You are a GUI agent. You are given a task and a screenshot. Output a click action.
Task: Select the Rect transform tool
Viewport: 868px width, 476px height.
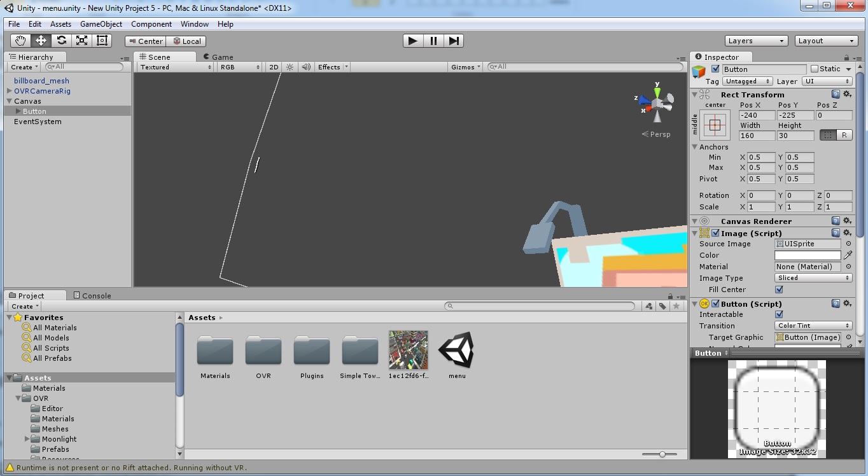pyautogui.click(x=102, y=40)
